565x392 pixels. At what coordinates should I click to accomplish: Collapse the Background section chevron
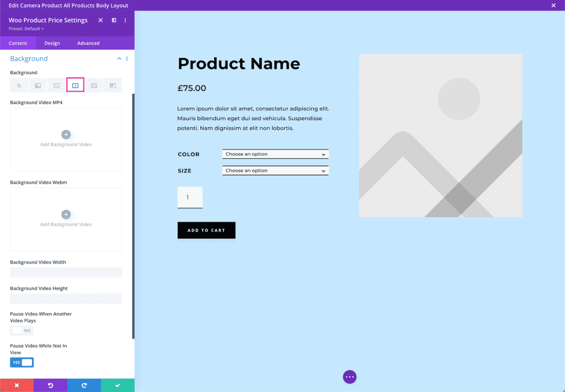[x=119, y=58]
